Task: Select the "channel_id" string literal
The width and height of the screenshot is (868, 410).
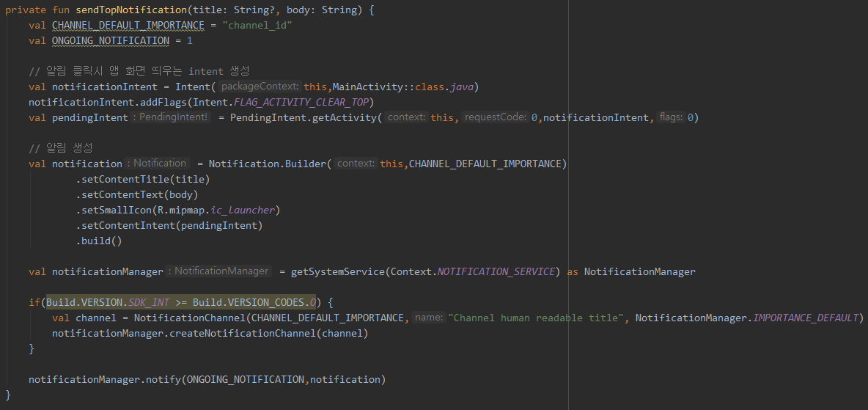Action: pos(257,26)
